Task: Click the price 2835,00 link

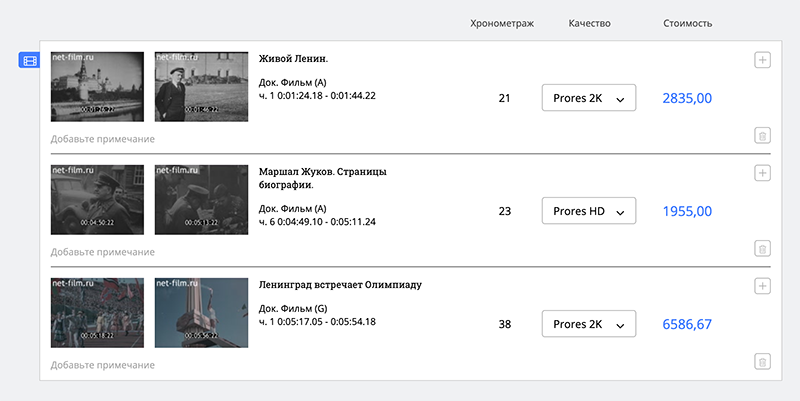Action: coord(687,98)
